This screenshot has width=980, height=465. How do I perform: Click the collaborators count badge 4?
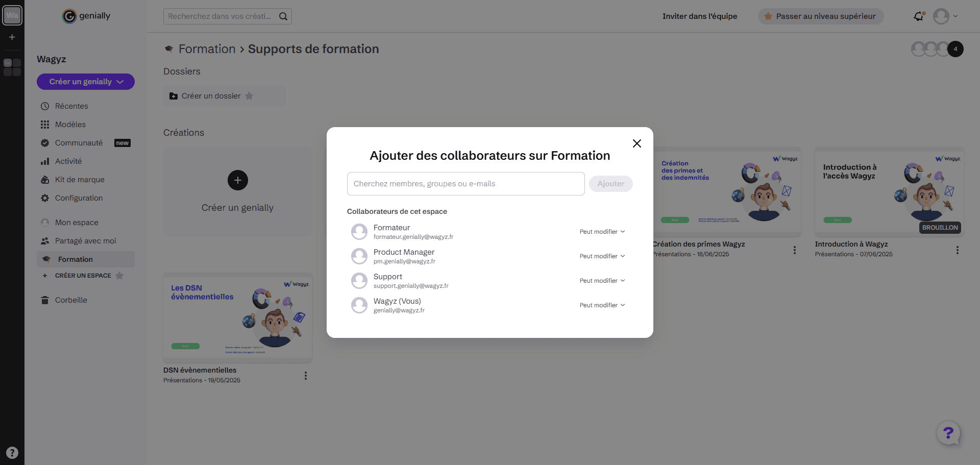pos(955,49)
